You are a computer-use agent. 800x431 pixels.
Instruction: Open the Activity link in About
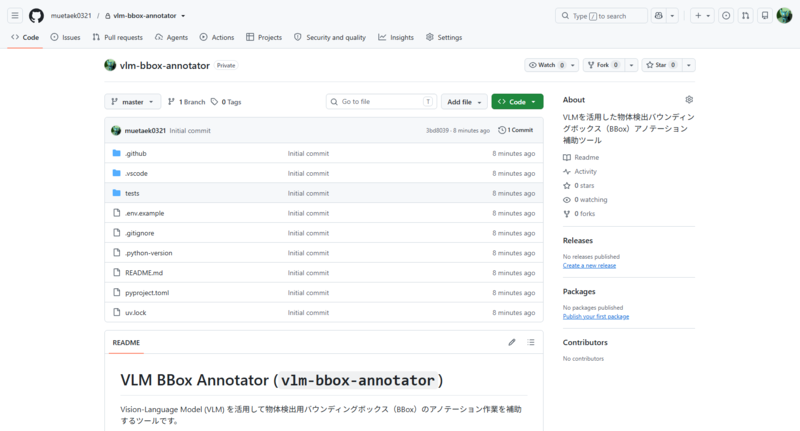click(580, 171)
